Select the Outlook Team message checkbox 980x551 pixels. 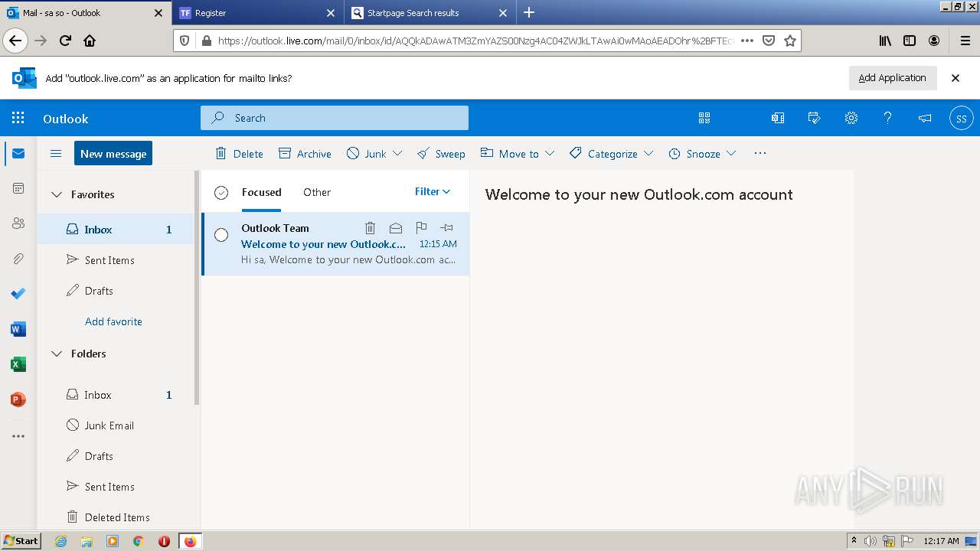pos(221,235)
